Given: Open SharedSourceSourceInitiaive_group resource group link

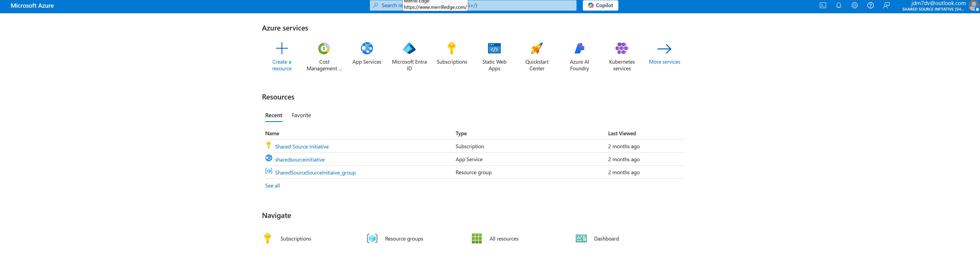Looking at the screenshot, I should tap(315, 172).
